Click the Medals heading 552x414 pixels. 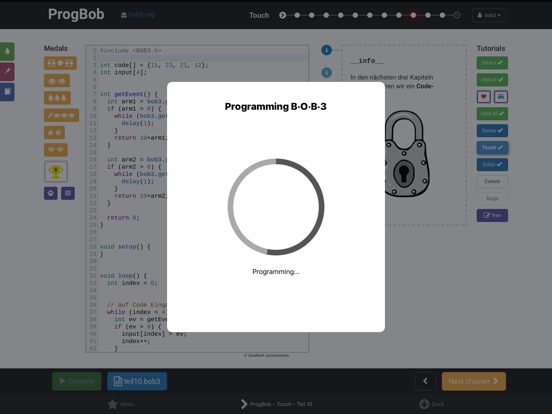[x=56, y=48]
